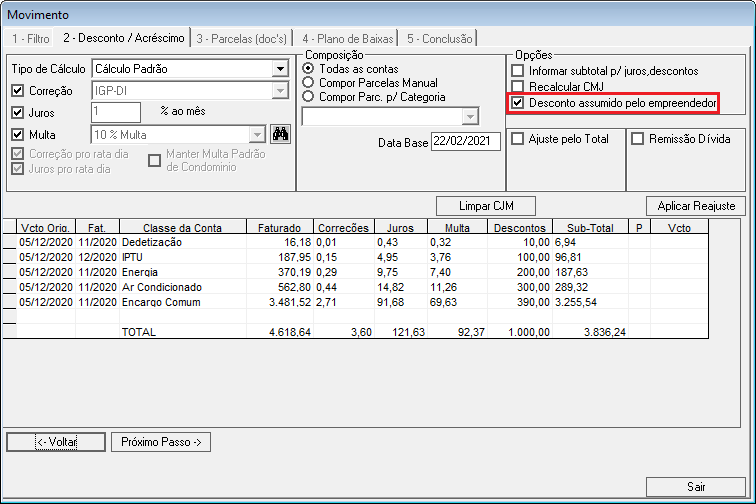
Task: Select Todas as contas radio option
Action: [x=308, y=68]
